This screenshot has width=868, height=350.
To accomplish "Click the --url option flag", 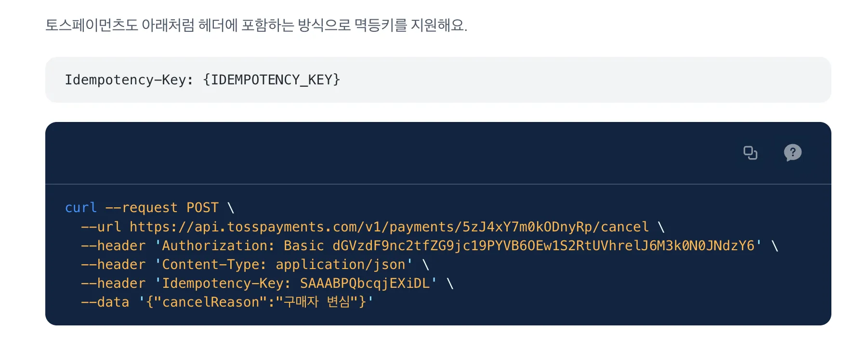I will coord(101,227).
